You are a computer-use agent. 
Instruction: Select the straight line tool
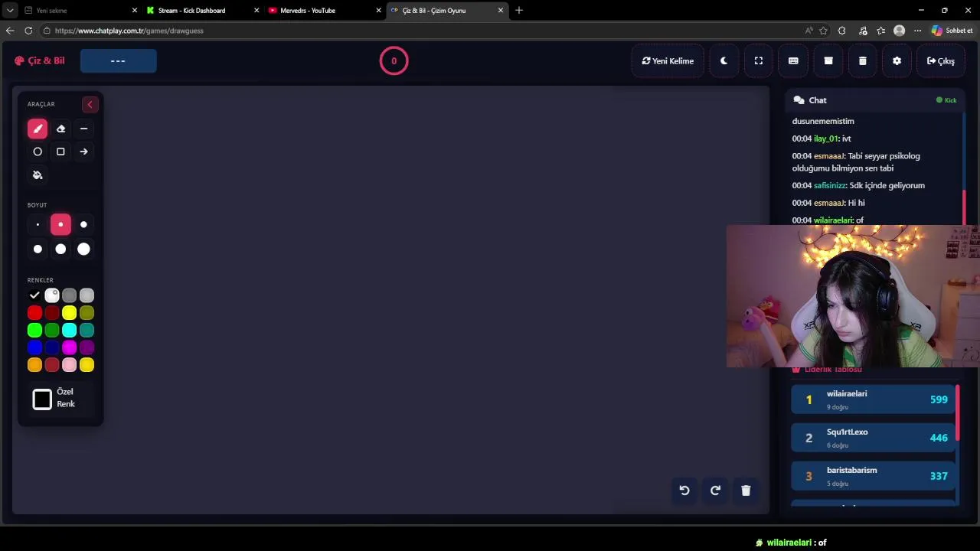tap(83, 129)
